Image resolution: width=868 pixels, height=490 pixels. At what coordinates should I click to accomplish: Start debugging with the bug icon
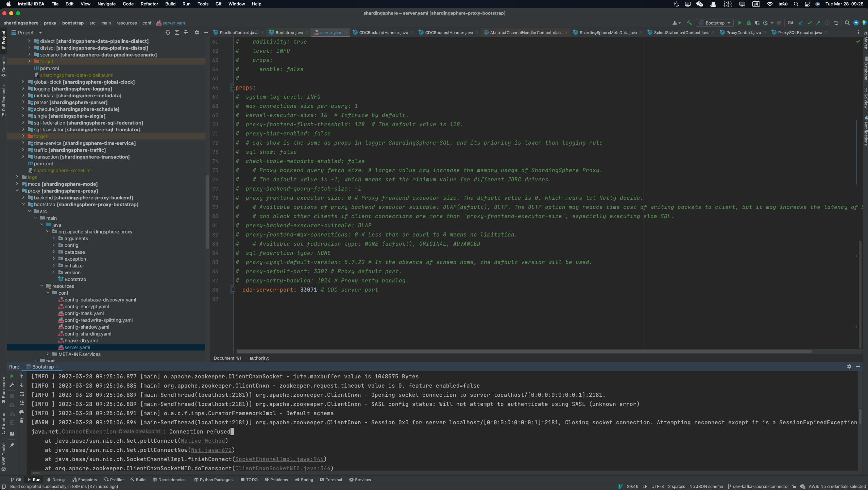pyautogui.click(x=748, y=23)
